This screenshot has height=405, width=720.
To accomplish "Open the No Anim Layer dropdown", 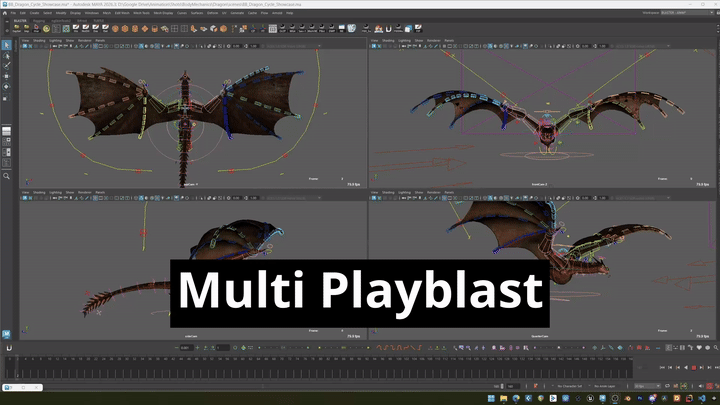I will pyautogui.click(x=604, y=386).
